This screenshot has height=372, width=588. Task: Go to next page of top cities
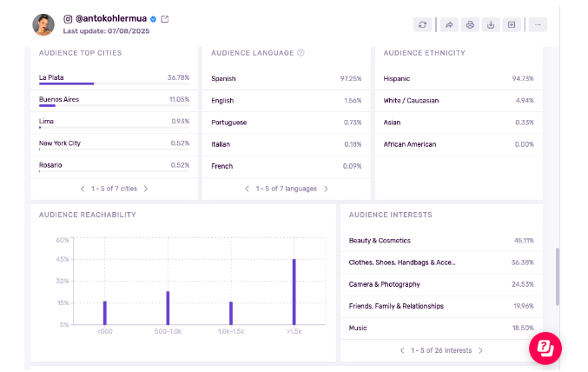(146, 188)
